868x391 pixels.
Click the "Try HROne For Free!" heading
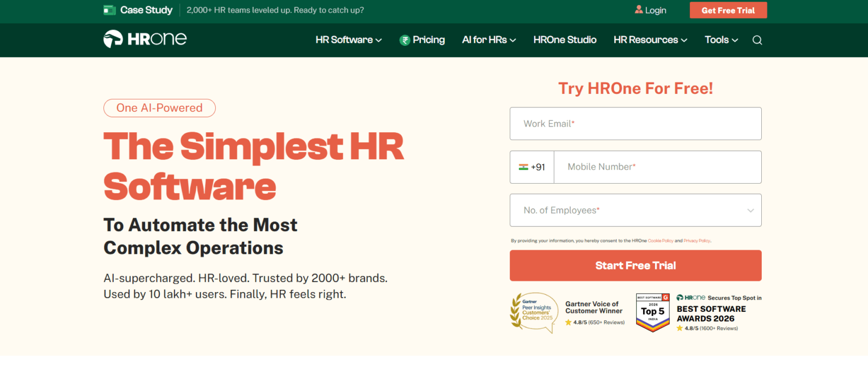pos(636,88)
